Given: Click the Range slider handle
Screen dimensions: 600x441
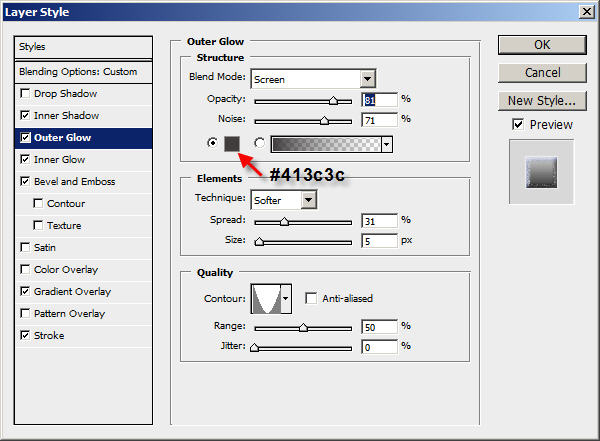Looking at the screenshot, I should point(303,328).
